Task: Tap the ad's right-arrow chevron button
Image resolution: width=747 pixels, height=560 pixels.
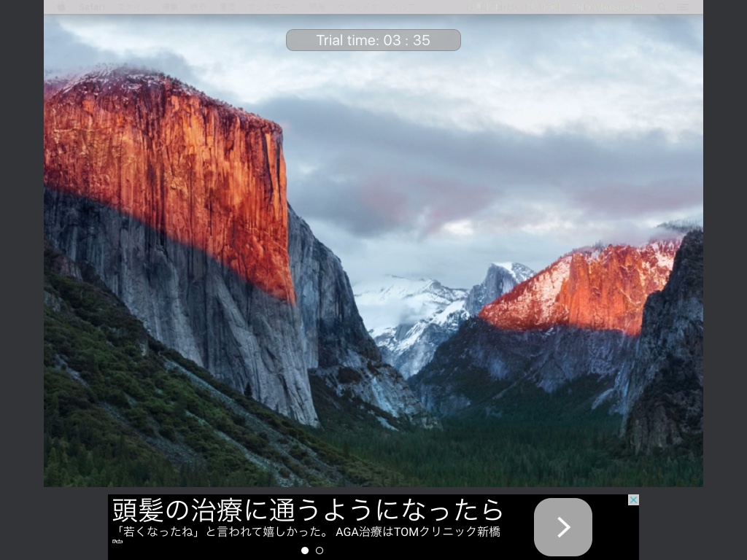Action: pyautogui.click(x=562, y=527)
